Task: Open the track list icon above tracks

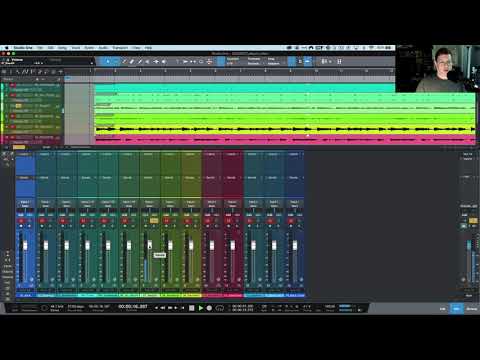Action: tap(4, 72)
